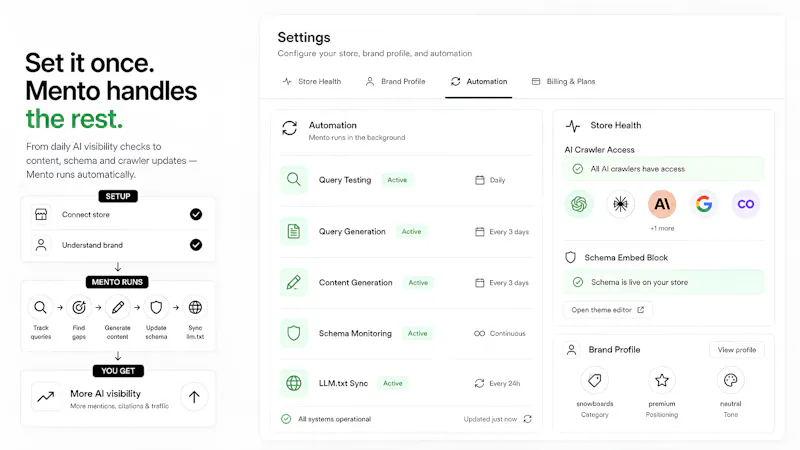Click the Schema Monitoring shield icon
Screen dimensions: 800x450
(294, 333)
